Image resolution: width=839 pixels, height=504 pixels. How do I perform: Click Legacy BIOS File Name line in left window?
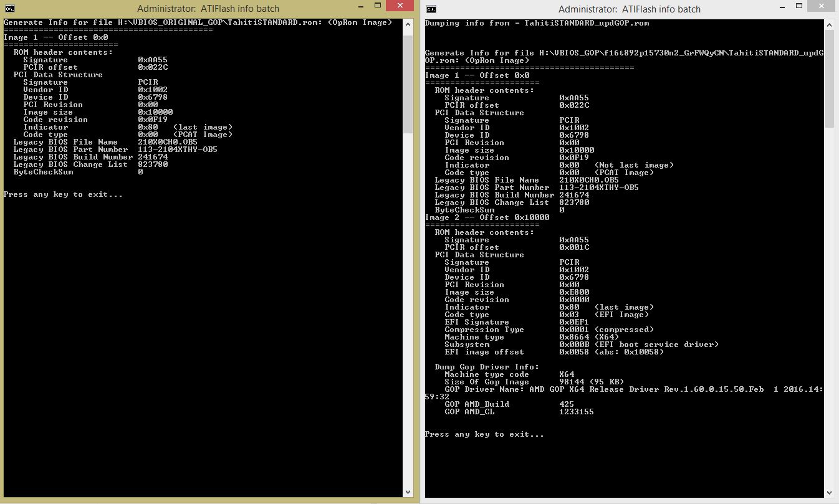(105, 142)
